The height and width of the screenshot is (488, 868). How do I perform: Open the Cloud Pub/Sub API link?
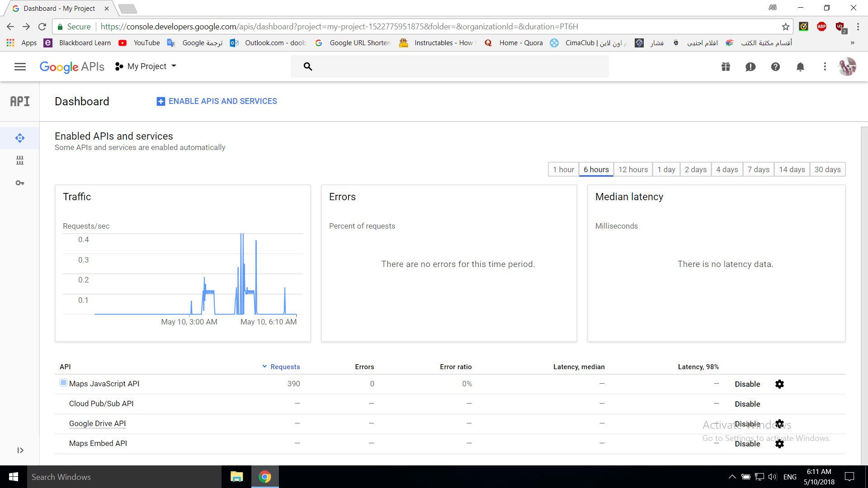101,404
